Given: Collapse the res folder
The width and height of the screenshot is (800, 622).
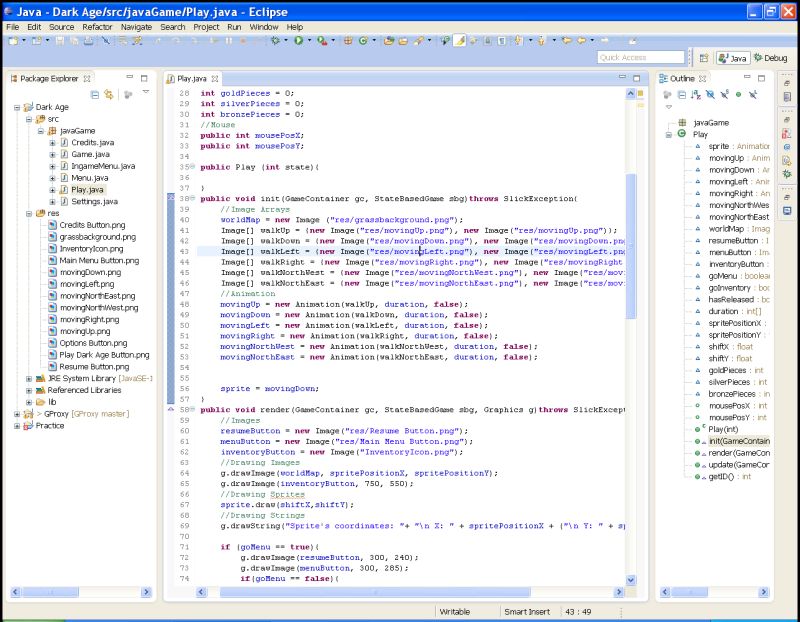Looking at the screenshot, I should point(28,214).
